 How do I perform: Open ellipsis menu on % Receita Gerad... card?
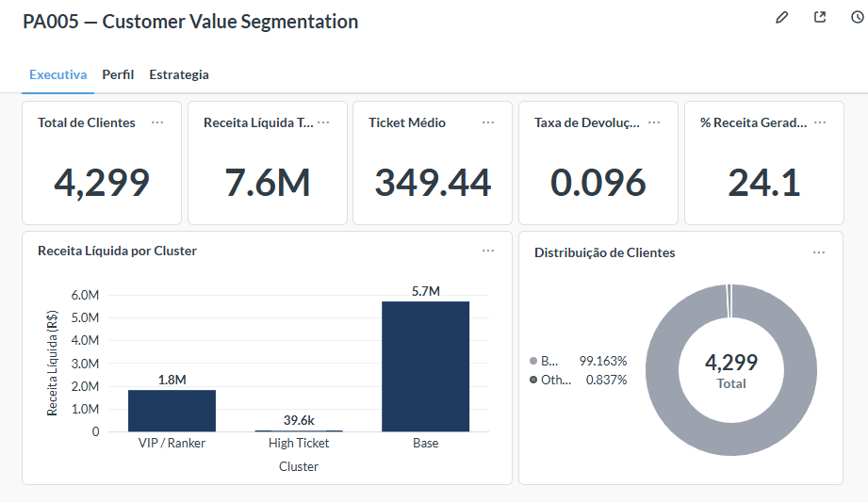820,122
